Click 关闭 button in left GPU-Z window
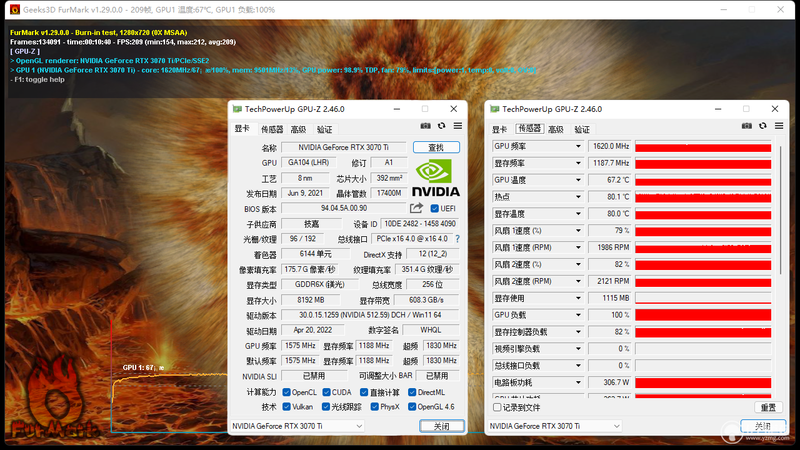The height and width of the screenshot is (450, 800). point(442,426)
